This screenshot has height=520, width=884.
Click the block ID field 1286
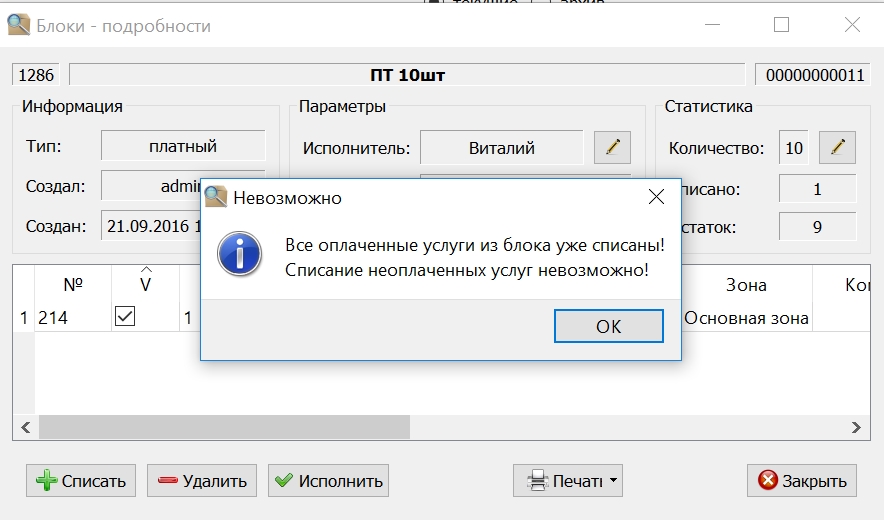click(36, 75)
